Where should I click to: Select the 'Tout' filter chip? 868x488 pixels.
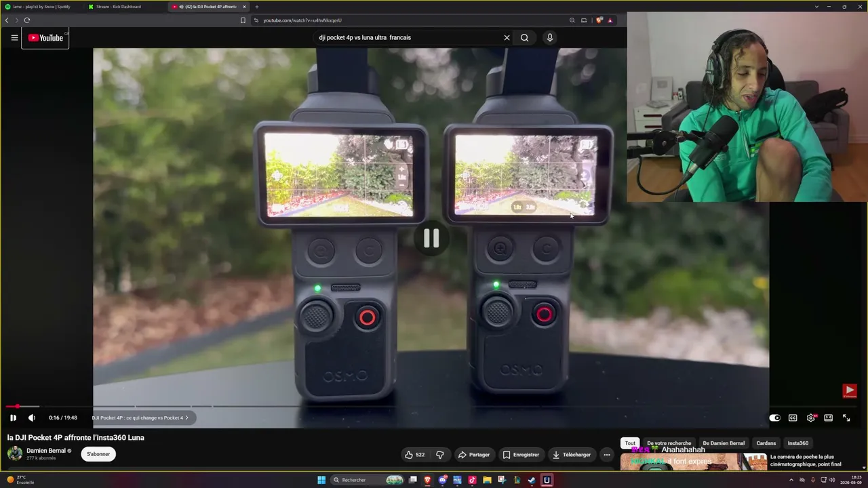[630, 443]
